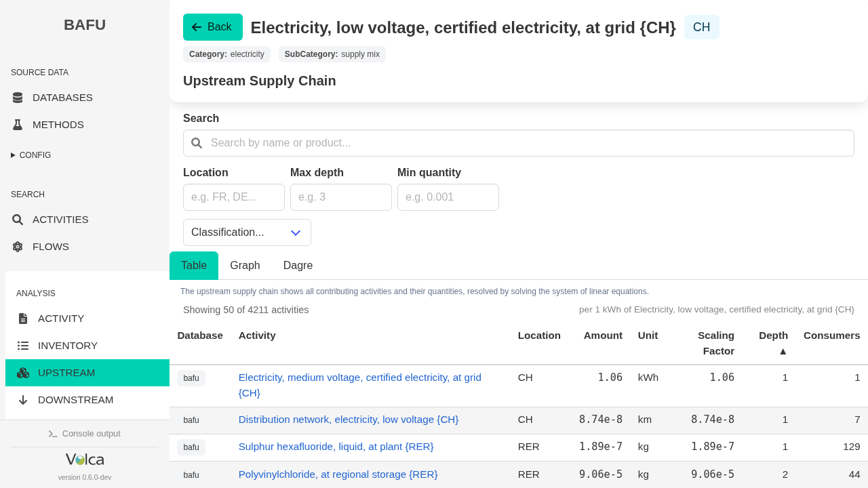Focus the Location filter field

[234, 197]
